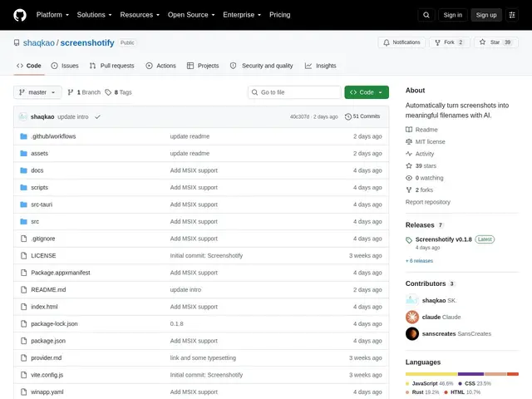Expand the Resources menu
This screenshot has height=399, width=532.
[x=140, y=15]
